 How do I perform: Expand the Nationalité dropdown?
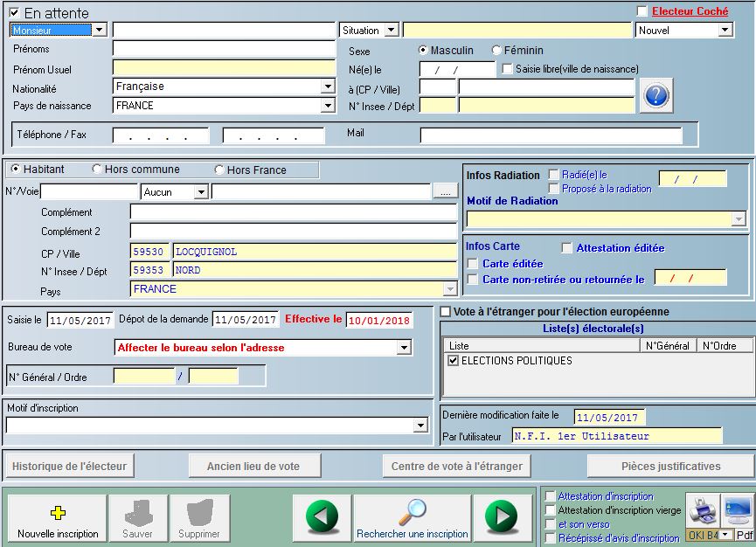(328, 87)
